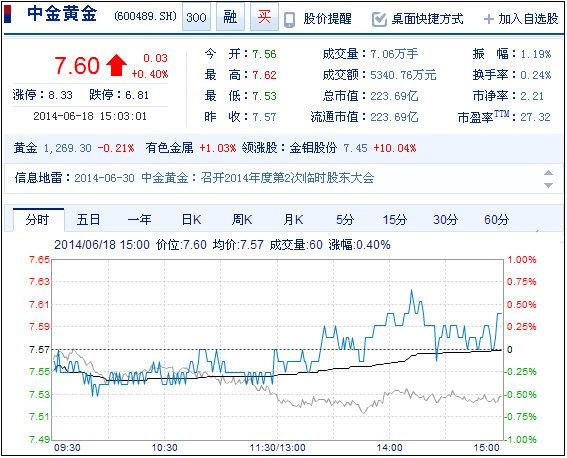
Task: Click the 换手率 value 0.24%
Action: pos(536,75)
